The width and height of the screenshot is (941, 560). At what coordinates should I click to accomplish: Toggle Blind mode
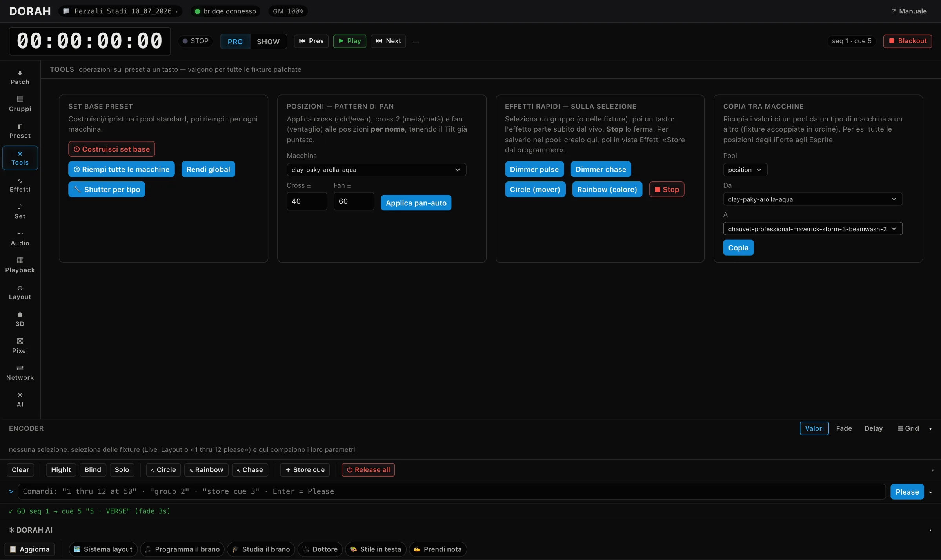pyautogui.click(x=93, y=470)
